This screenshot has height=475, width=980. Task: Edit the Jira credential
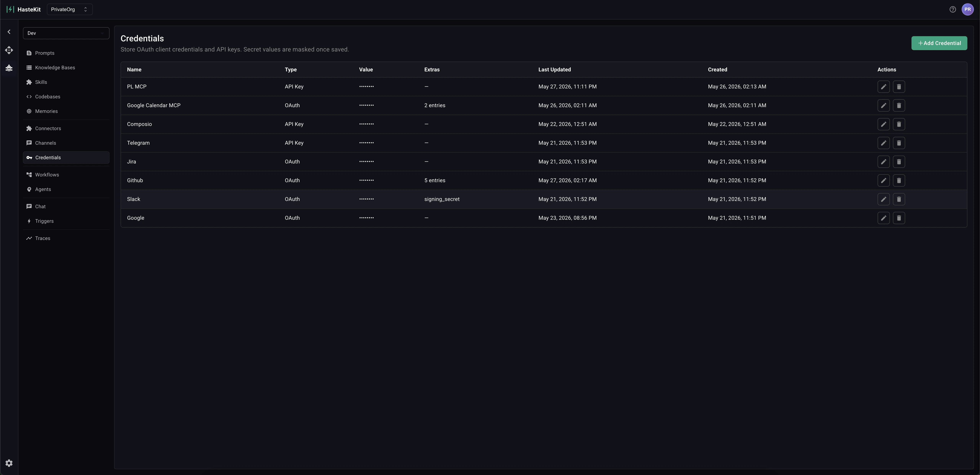[883, 162]
